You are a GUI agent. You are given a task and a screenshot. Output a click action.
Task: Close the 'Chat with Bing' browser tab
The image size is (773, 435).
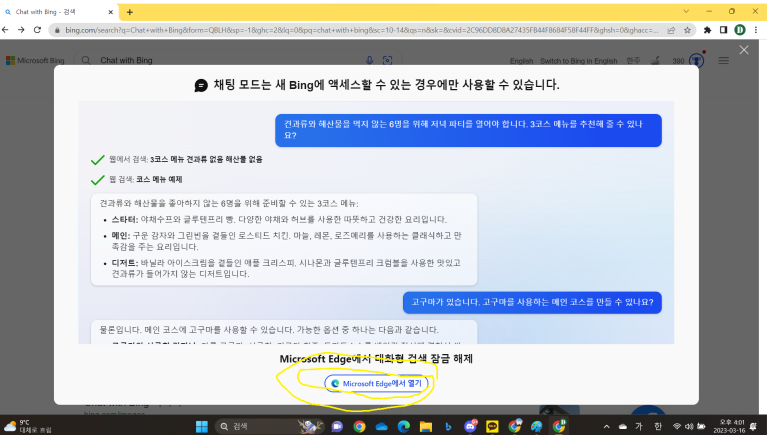click(x=110, y=12)
